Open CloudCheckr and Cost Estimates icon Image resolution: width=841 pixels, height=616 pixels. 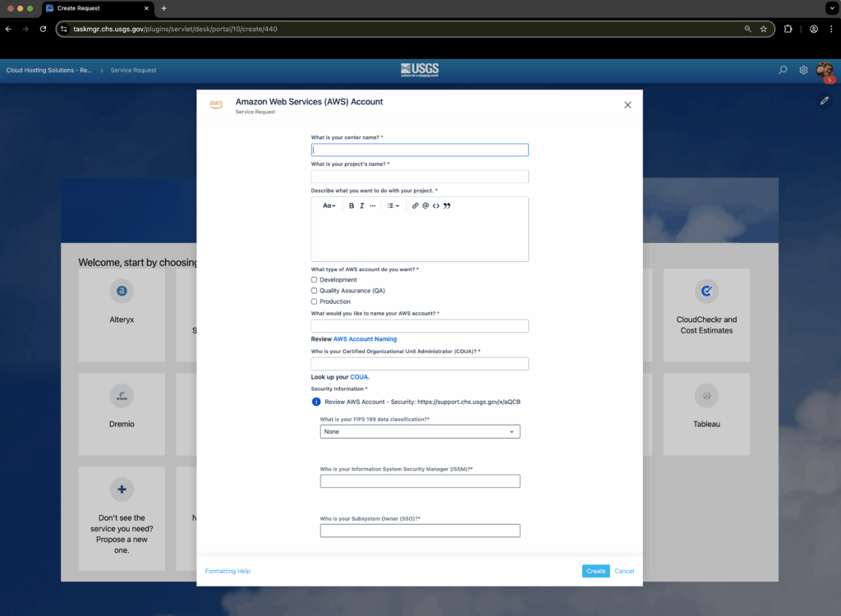click(706, 291)
